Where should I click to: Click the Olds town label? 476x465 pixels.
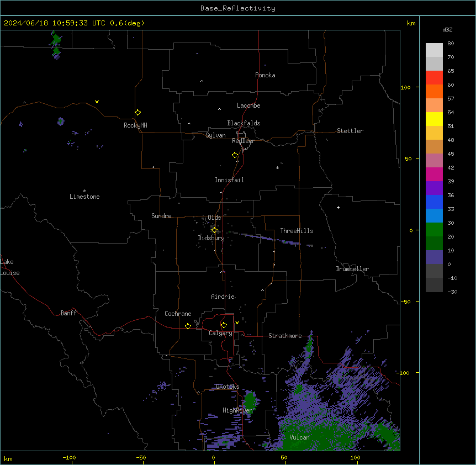pos(214,218)
